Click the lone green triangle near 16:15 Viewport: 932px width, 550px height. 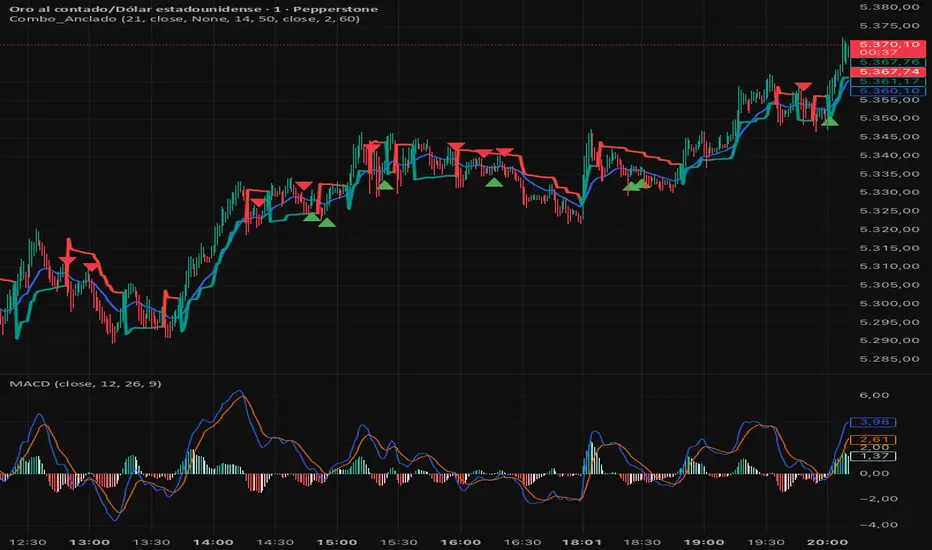pos(494,182)
